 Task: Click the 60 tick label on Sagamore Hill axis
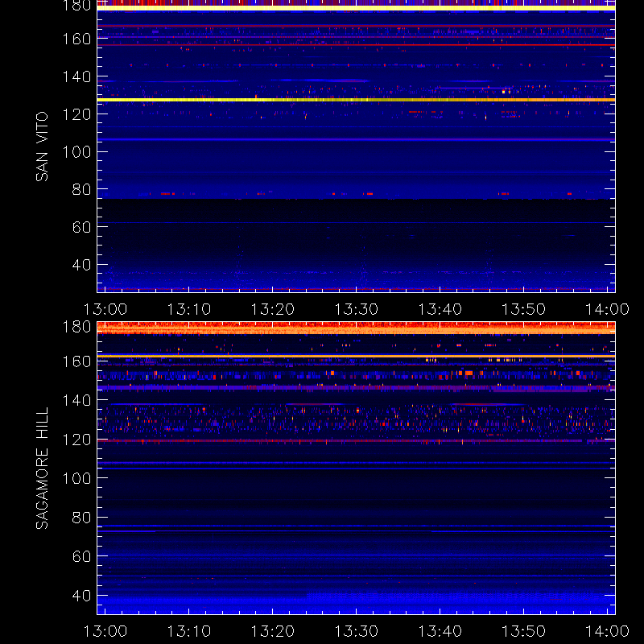[x=81, y=556]
